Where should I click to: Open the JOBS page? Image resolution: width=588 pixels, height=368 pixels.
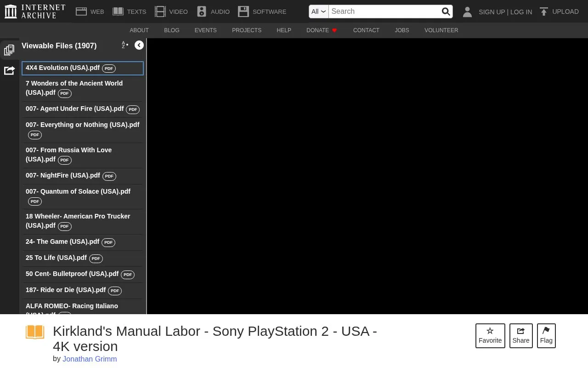(x=402, y=30)
